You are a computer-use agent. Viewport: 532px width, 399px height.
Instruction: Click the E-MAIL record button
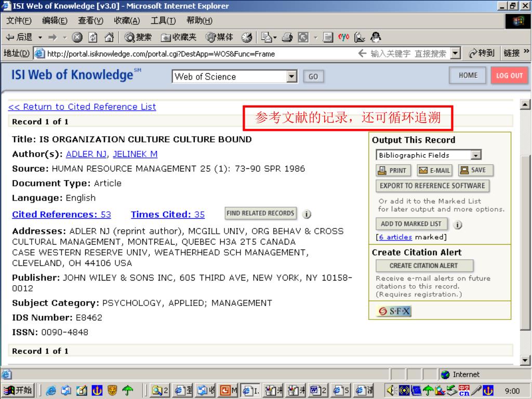pos(434,170)
